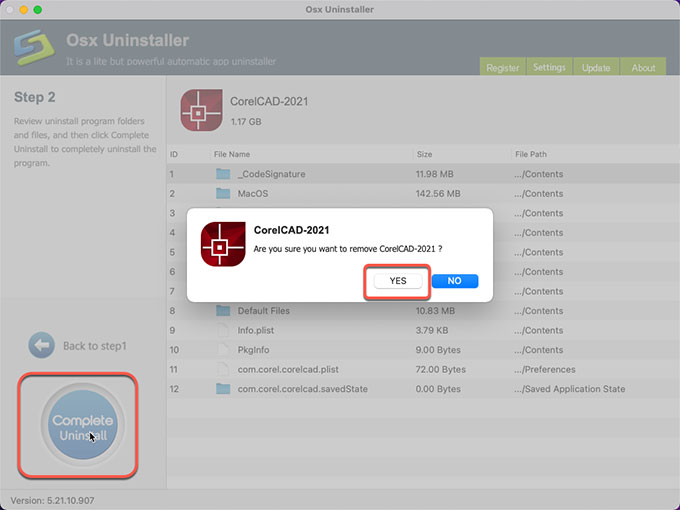Cancel removal with the NO button
The image size is (680, 510).
(454, 281)
